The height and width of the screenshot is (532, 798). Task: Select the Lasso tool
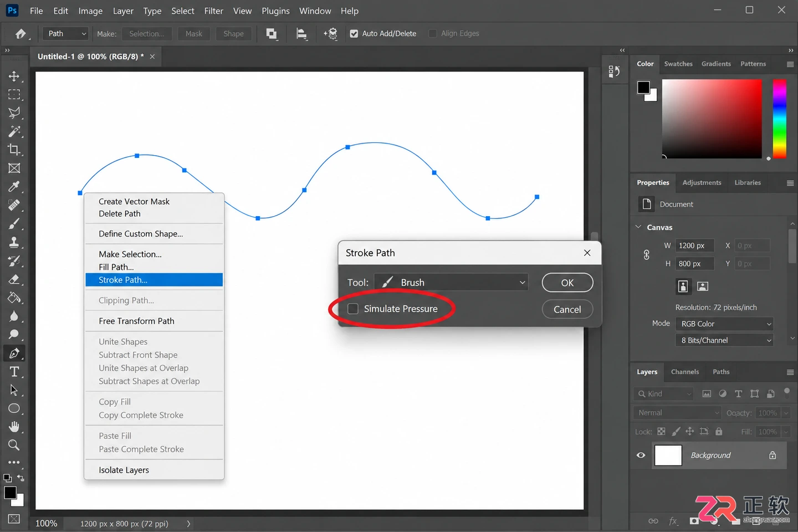pyautogui.click(x=14, y=112)
